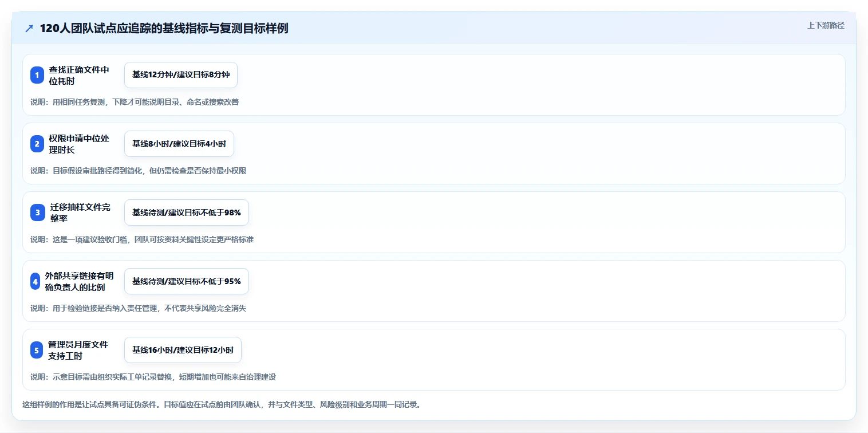This screenshot has width=868, height=433.
Task: Click the note 说明：用于检验链接是否纳入责任管理
Action: pyautogui.click(x=139, y=308)
